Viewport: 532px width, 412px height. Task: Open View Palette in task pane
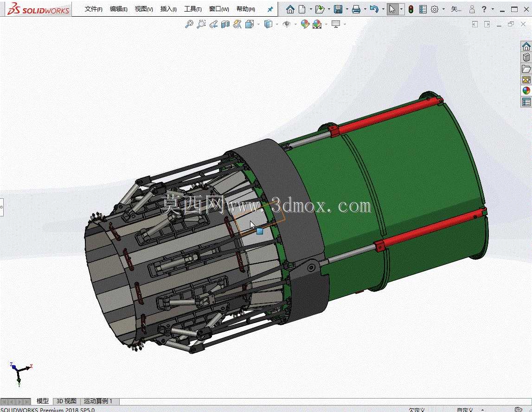coord(526,80)
